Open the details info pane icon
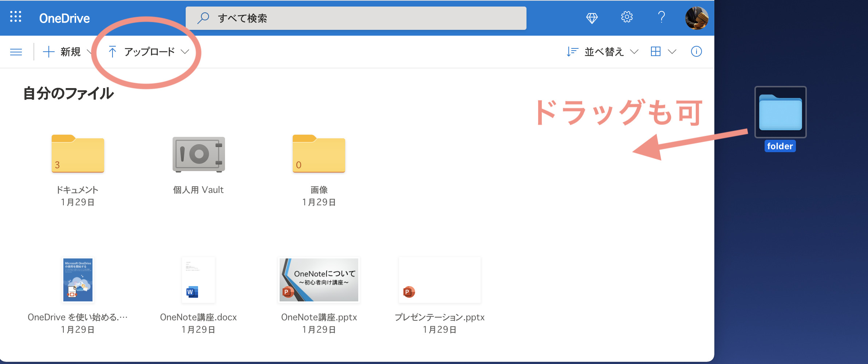The height and width of the screenshot is (364, 868). (x=696, y=52)
